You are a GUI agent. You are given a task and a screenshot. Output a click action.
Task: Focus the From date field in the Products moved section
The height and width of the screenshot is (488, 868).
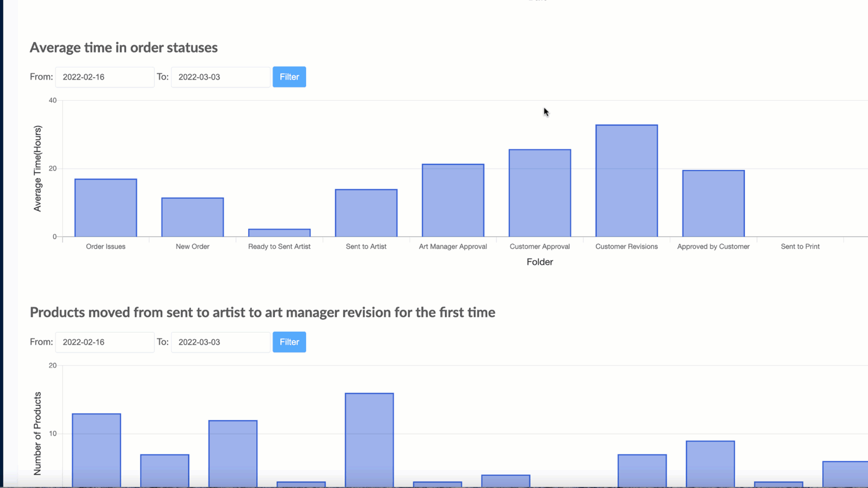pyautogui.click(x=105, y=342)
